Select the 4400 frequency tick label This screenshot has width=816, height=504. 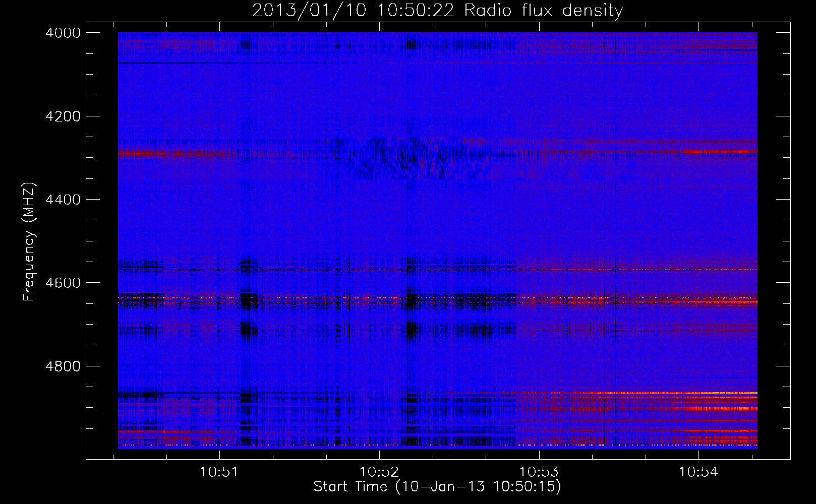63,200
